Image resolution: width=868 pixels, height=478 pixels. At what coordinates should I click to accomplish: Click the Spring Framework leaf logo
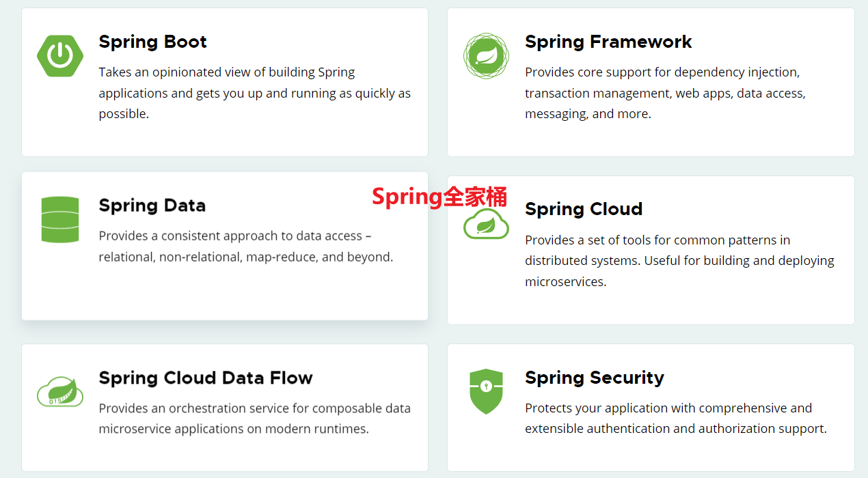486,56
